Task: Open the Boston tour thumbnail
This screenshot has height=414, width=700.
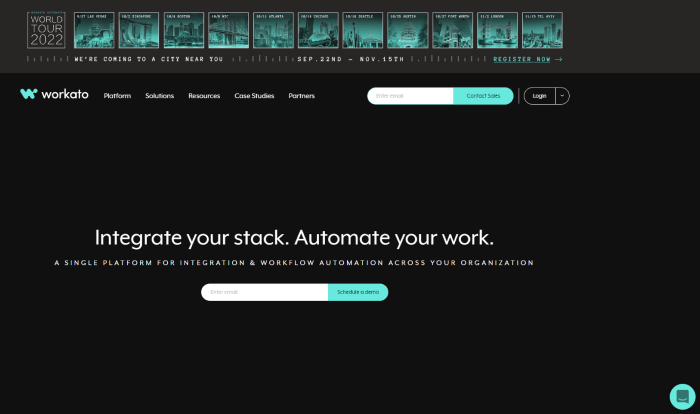Action: (184, 30)
